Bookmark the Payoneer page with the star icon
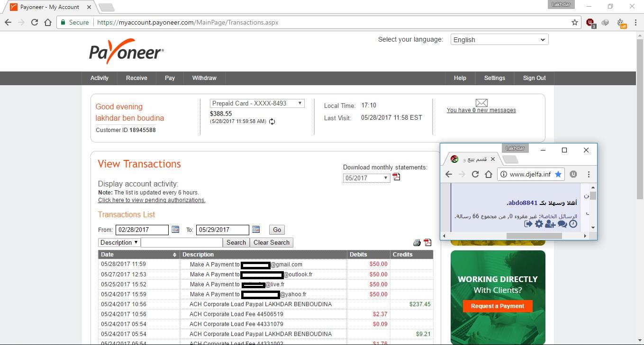 575,22
